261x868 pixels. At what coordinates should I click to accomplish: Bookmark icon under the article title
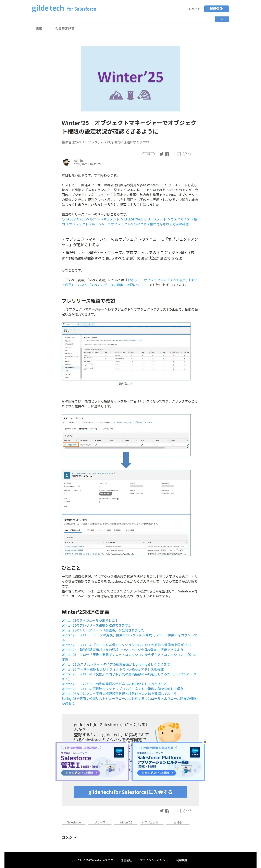179,154
